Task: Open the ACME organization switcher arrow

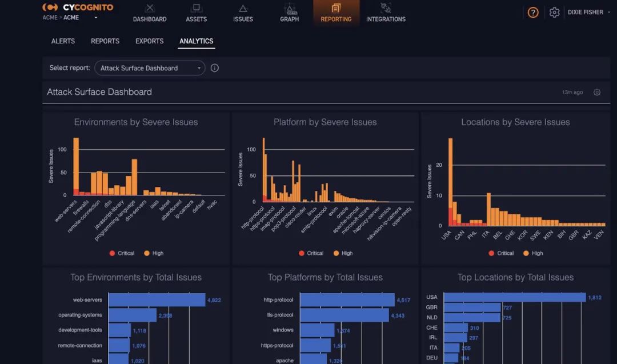Action: coord(95,18)
